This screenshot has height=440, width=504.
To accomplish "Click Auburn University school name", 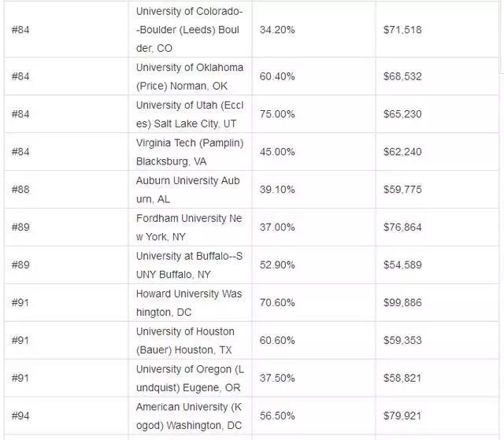I will pyautogui.click(x=187, y=190).
